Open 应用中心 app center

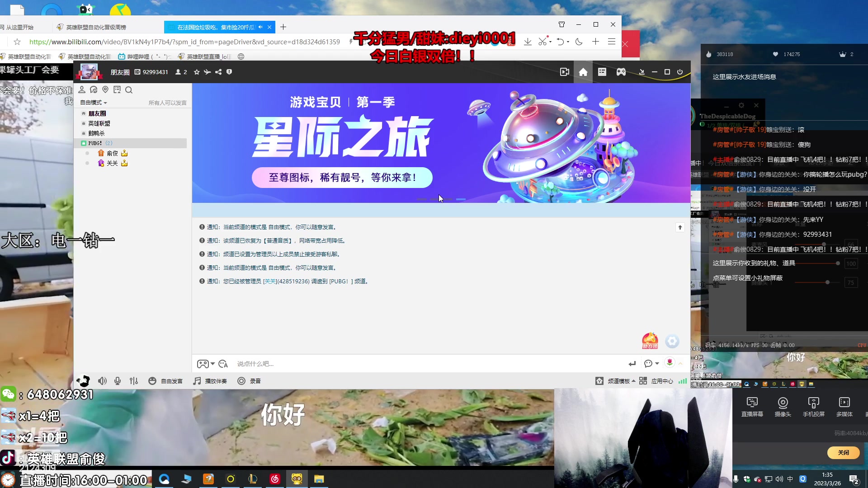pos(656,381)
